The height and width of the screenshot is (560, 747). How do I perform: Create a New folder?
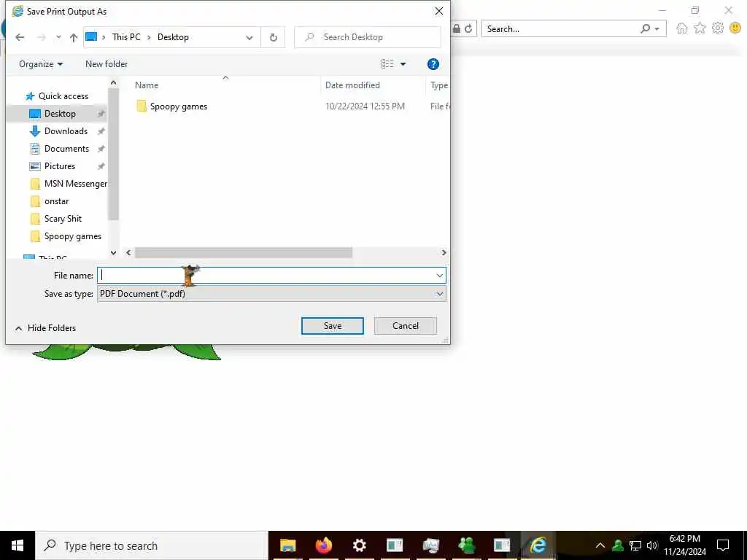107,64
